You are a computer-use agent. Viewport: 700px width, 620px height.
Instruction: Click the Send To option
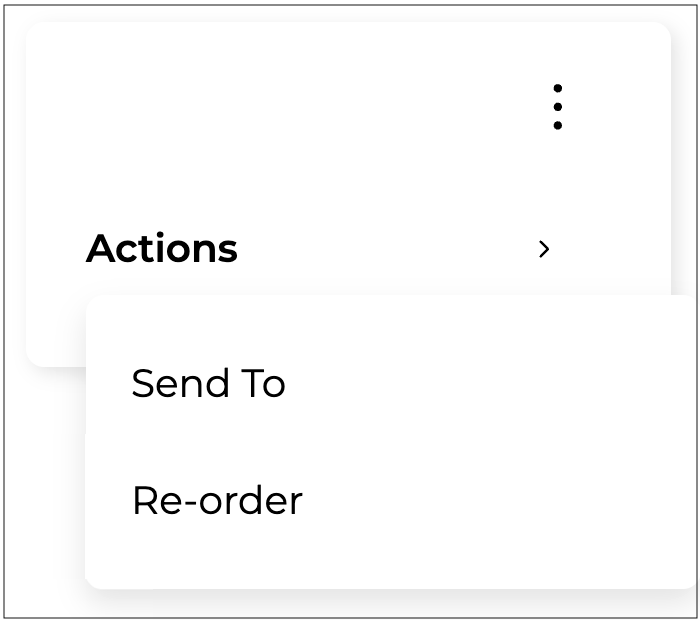[x=209, y=384]
